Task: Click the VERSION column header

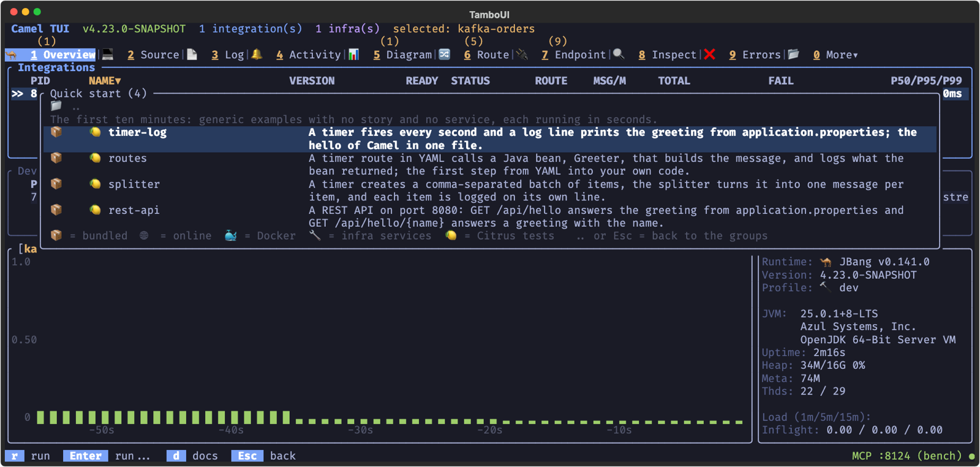Action: [x=312, y=80]
